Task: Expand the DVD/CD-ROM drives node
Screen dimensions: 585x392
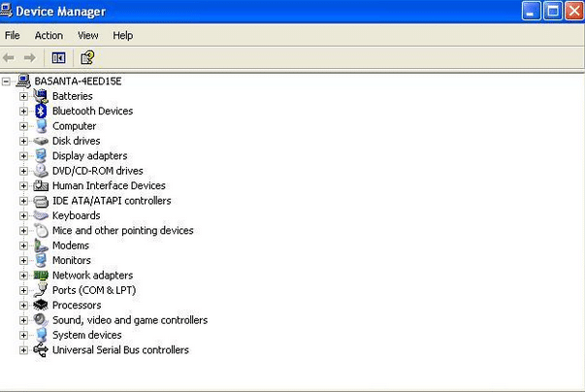Action: [x=23, y=171]
